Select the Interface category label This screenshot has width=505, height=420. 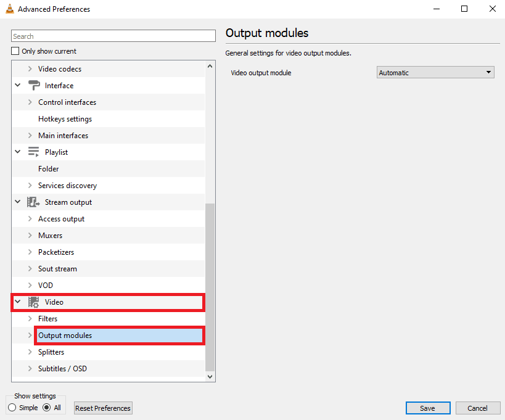tap(59, 85)
